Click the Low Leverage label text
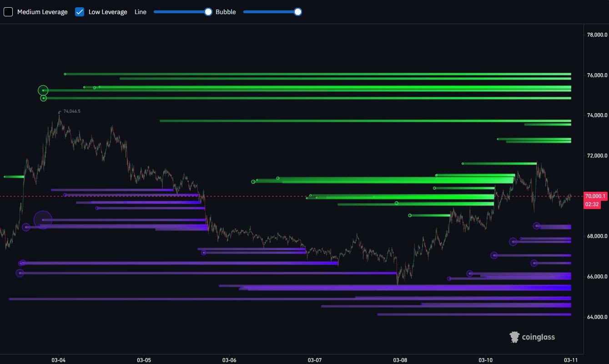The image size is (609, 364). pos(108,12)
